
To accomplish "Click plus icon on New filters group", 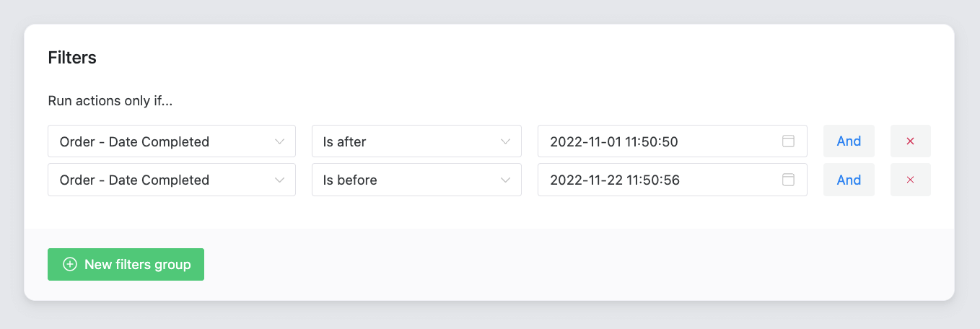I will [x=69, y=265].
